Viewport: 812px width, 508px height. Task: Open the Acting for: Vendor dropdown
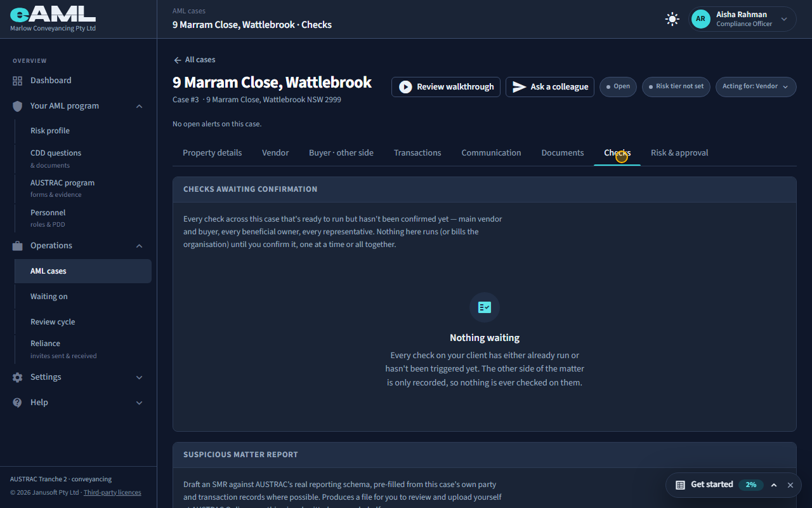pyautogui.click(x=756, y=87)
